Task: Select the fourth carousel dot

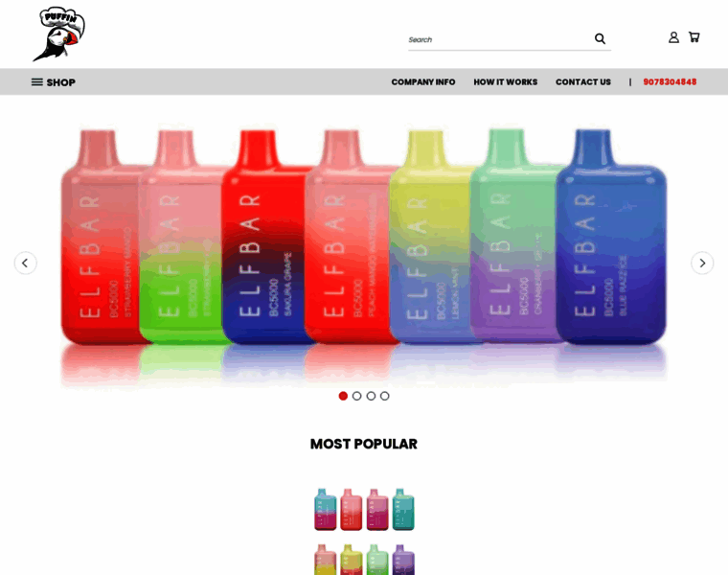Action: (x=384, y=396)
